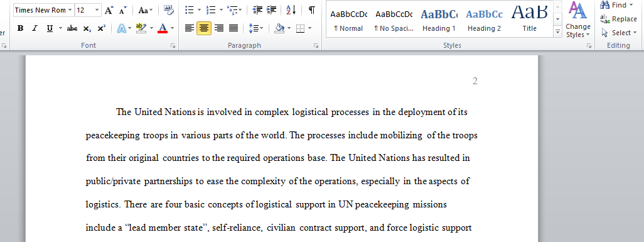Click the Shading paint bucket icon
644x242 pixels.
point(279,28)
